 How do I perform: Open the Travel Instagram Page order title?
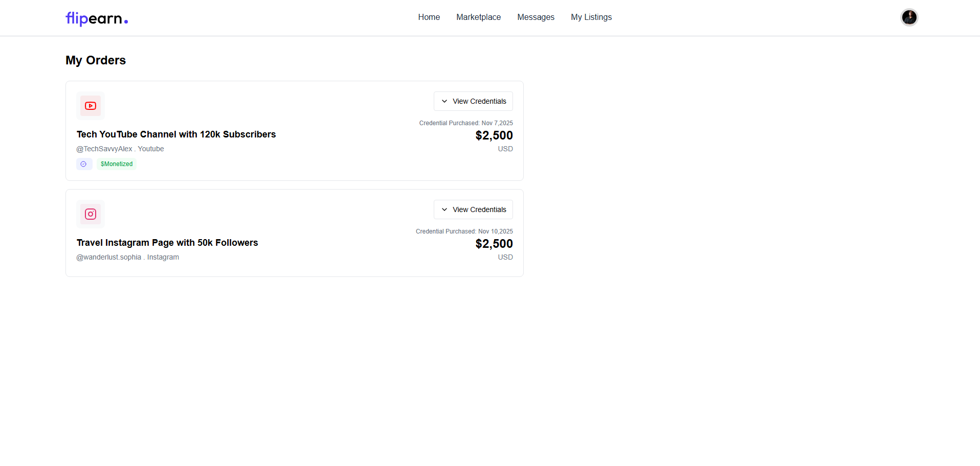167,243
